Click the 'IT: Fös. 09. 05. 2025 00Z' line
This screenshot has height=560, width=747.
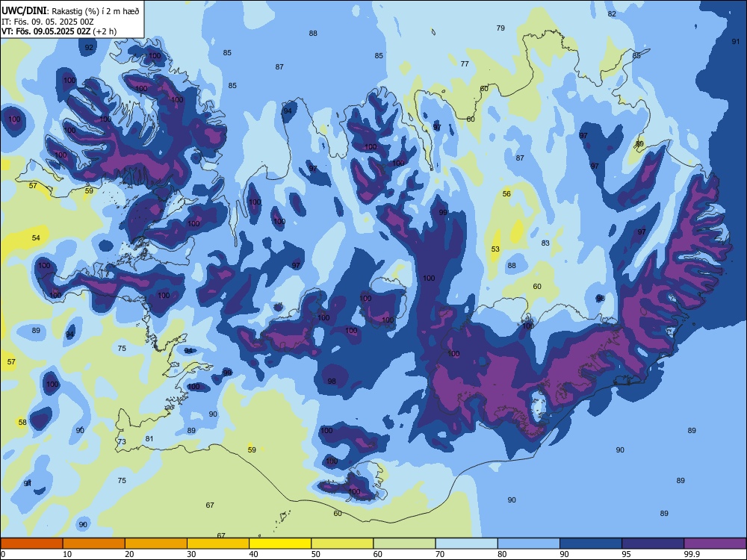pos(48,22)
